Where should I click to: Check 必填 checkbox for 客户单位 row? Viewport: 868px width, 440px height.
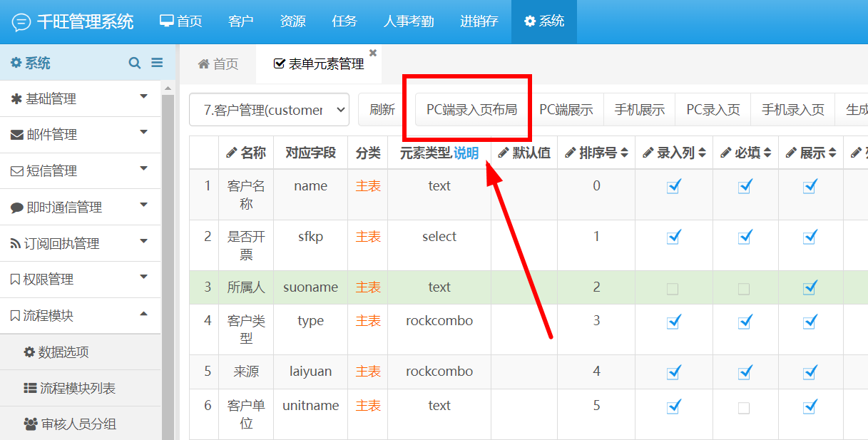coord(744,408)
